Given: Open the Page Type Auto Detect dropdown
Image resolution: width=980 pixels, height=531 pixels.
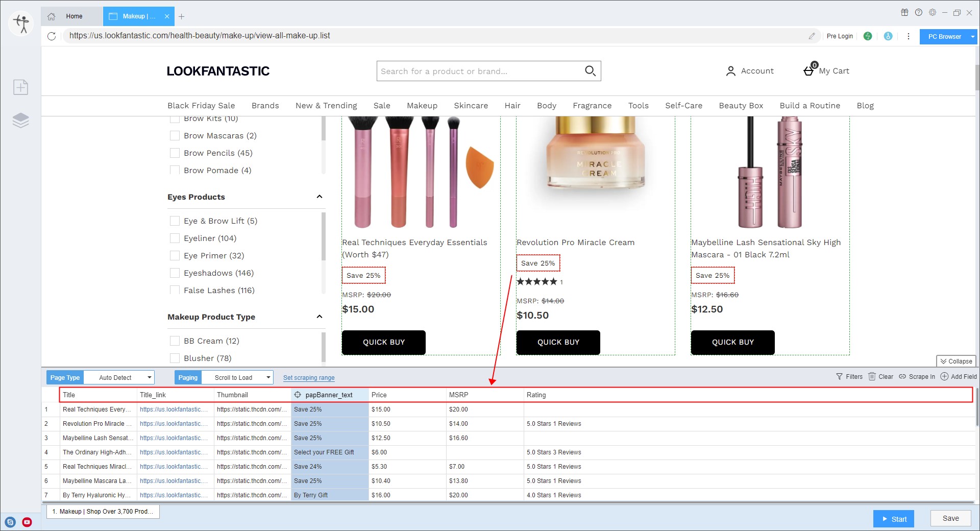Looking at the screenshot, I should pyautogui.click(x=119, y=377).
